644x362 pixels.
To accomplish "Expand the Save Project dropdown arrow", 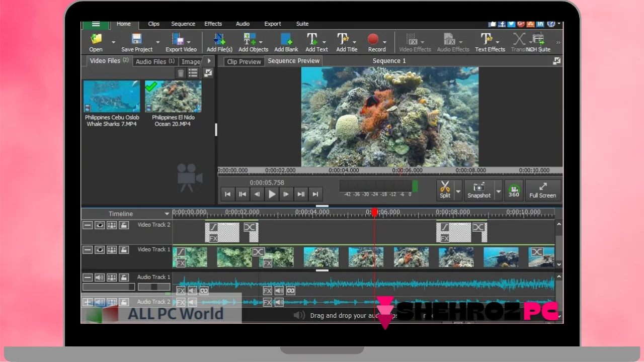I will click(157, 42).
